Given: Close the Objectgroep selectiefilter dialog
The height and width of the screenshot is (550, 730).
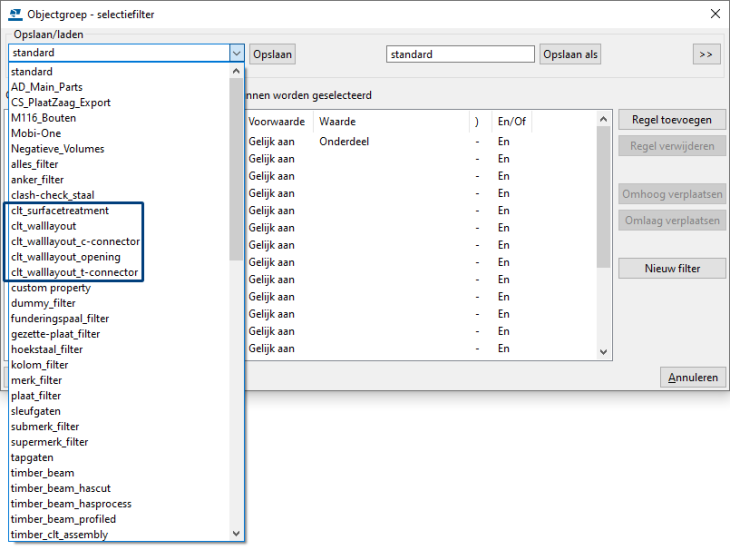Looking at the screenshot, I should coord(714,14).
